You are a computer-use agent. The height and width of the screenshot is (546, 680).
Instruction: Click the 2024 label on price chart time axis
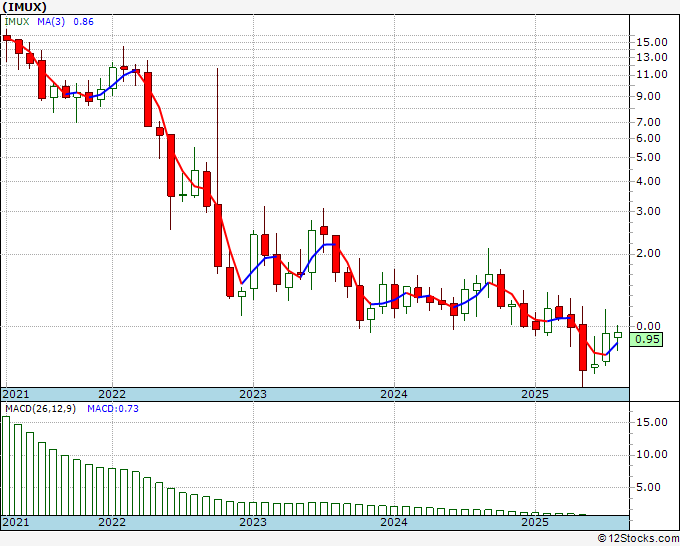click(x=394, y=394)
